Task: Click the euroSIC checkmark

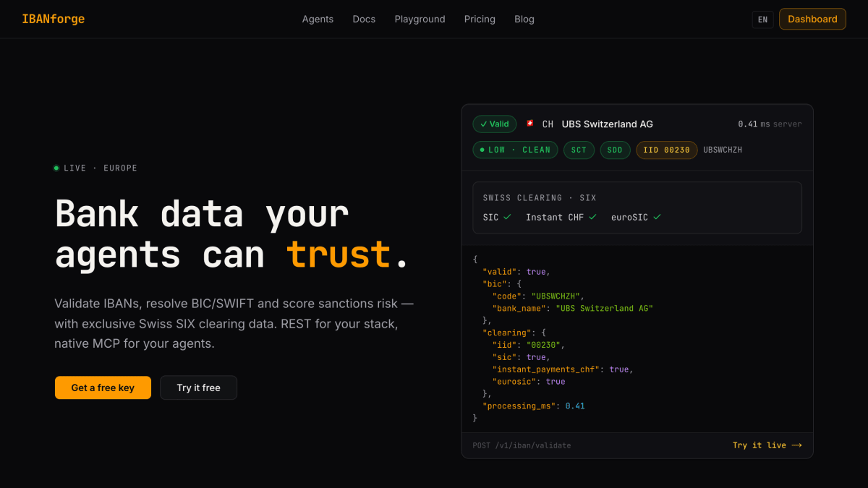Action: [657, 217]
